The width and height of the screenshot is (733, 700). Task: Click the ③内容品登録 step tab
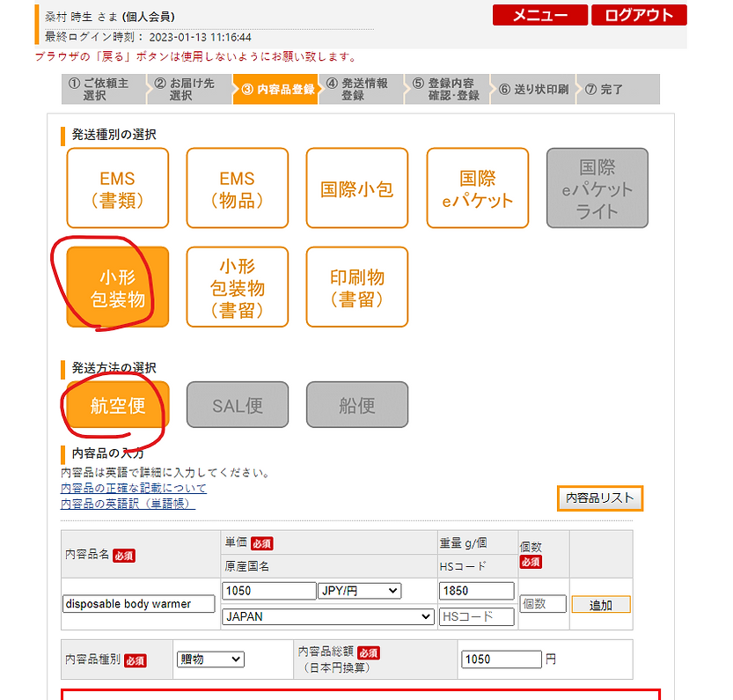pos(276,89)
